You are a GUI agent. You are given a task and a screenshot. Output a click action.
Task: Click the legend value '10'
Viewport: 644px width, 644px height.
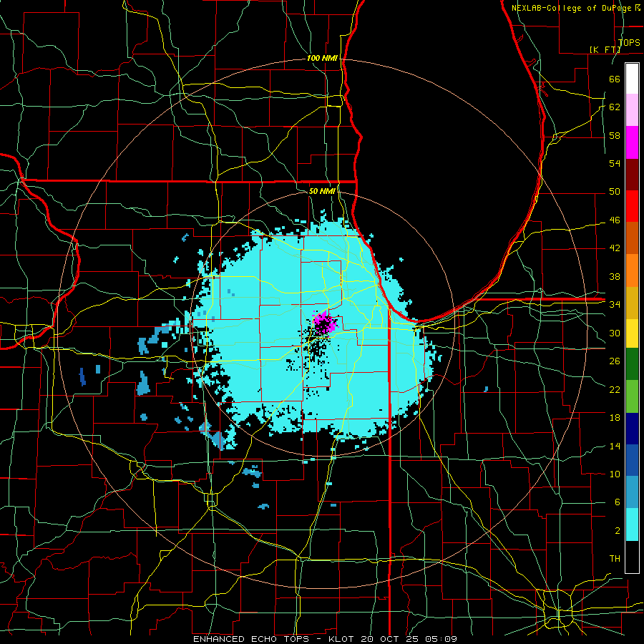click(615, 474)
